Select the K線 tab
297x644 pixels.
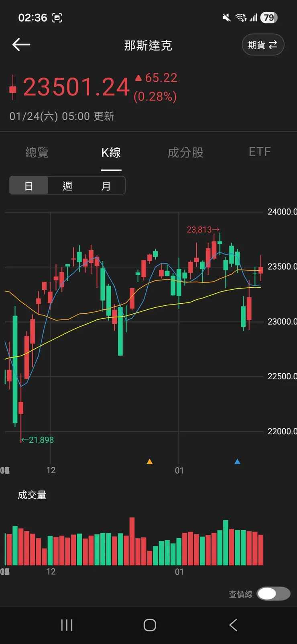[x=111, y=153]
